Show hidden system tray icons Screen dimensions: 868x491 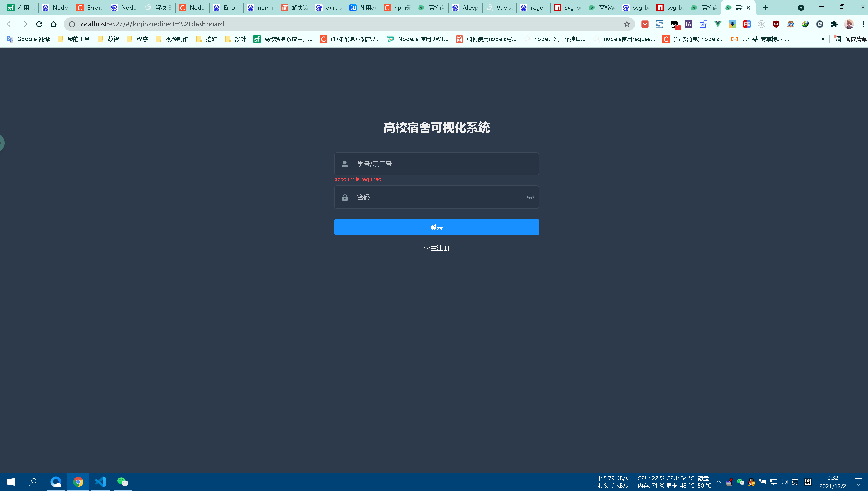(x=719, y=481)
